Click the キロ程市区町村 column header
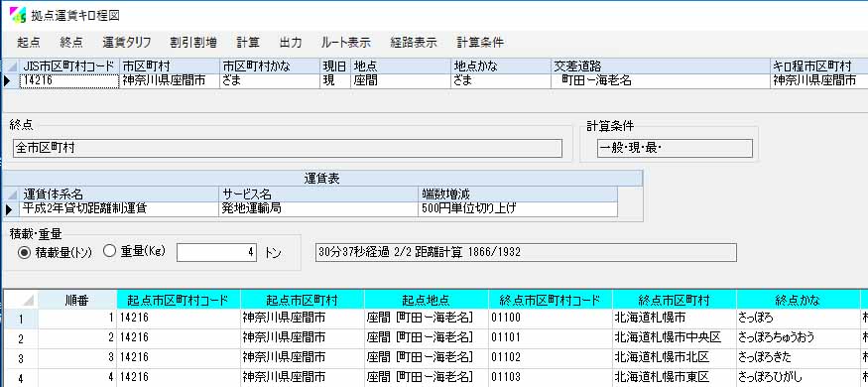Image resolution: width=868 pixels, height=387 pixels. point(819,65)
